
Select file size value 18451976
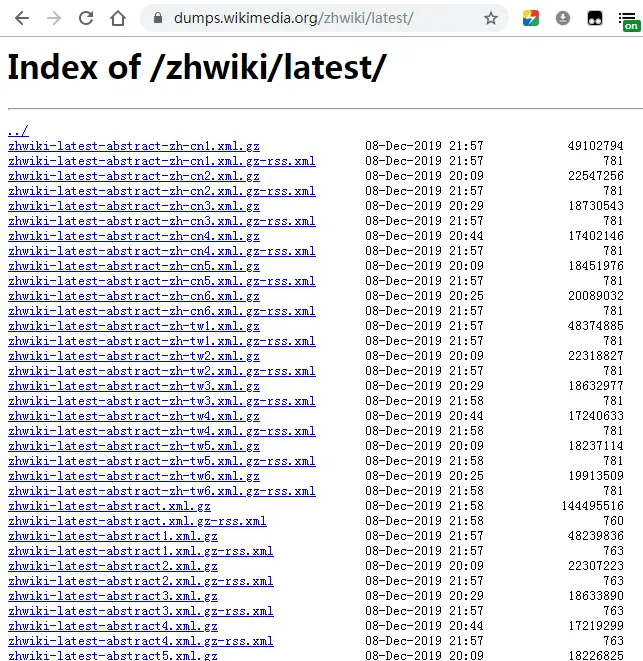pyautogui.click(x=595, y=266)
